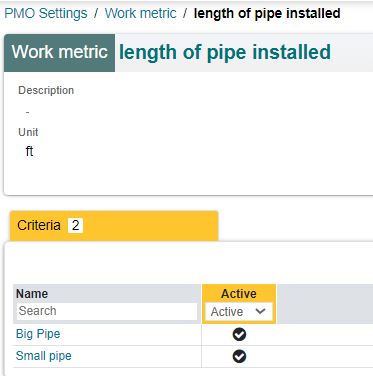Focus the Name search input field
The height and width of the screenshot is (376, 373).
click(x=107, y=311)
